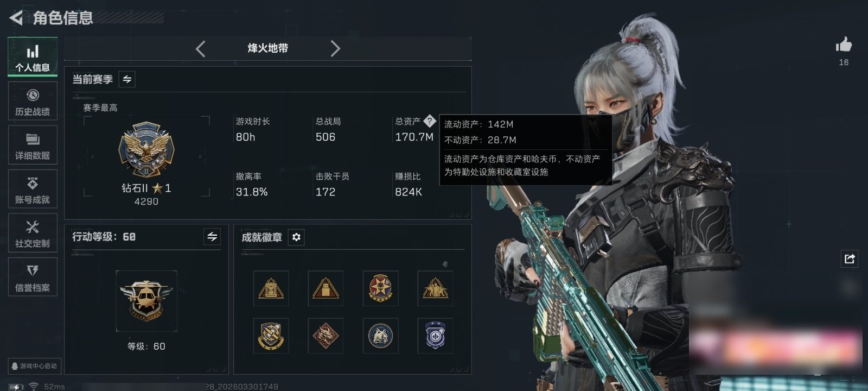Screen dimensions: 868x391
Task: Select the red star circular badge
Action: [380, 288]
